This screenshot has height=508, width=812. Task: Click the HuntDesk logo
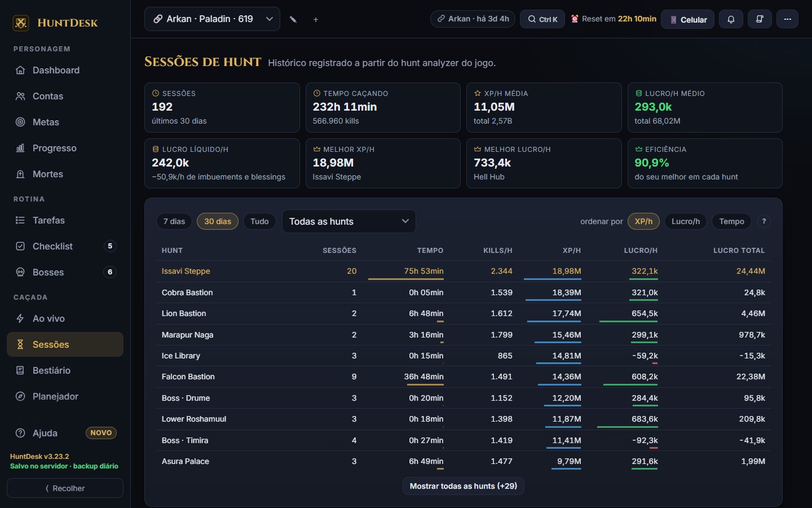[x=55, y=23]
